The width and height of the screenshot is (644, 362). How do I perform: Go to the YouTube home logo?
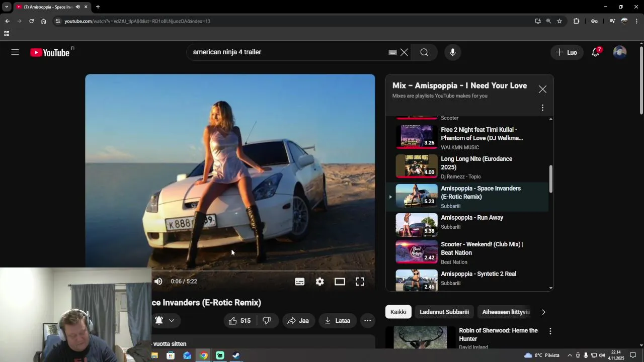(50, 52)
